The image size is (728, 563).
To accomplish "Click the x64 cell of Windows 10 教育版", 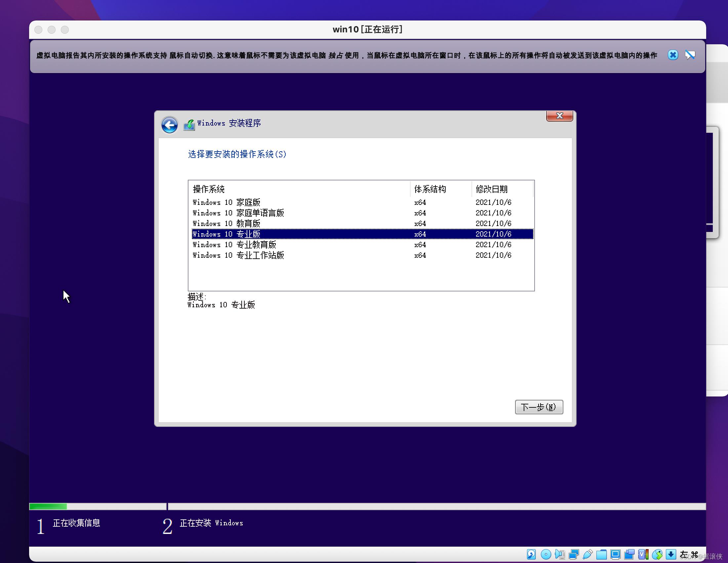I will point(420,224).
